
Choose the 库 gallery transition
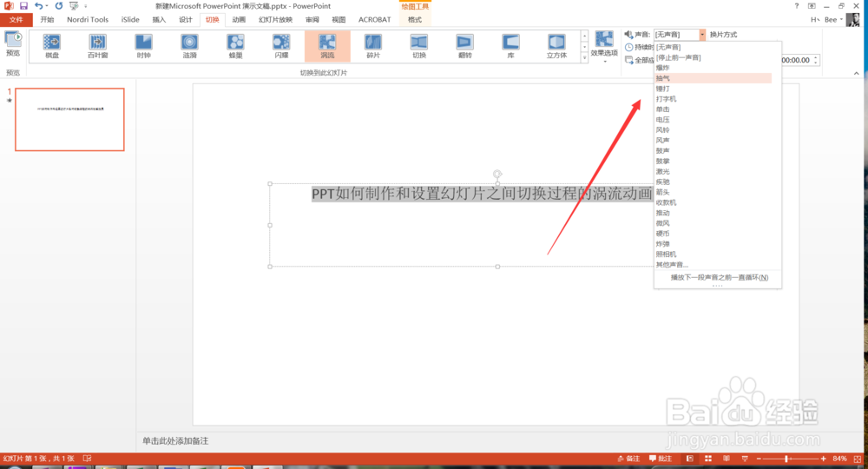coord(510,45)
